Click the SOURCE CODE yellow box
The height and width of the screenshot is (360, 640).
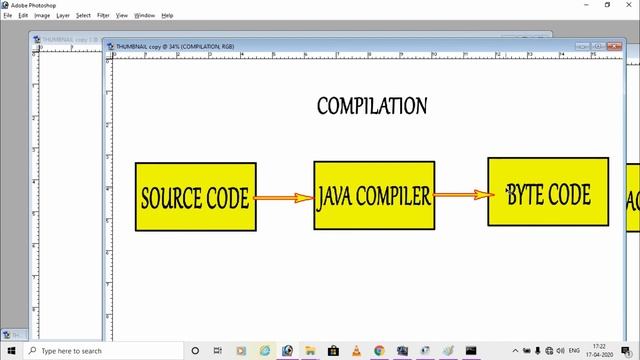pyautogui.click(x=196, y=197)
